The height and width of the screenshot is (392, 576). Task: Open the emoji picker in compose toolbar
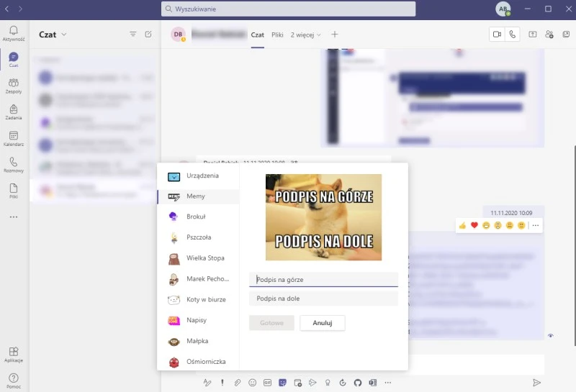pyautogui.click(x=252, y=383)
